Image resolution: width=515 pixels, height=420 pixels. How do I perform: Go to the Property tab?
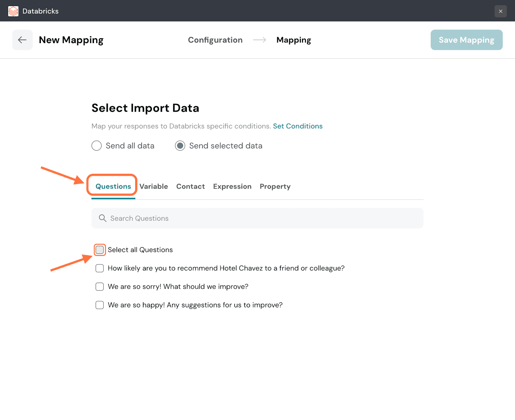[x=275, y=186]
